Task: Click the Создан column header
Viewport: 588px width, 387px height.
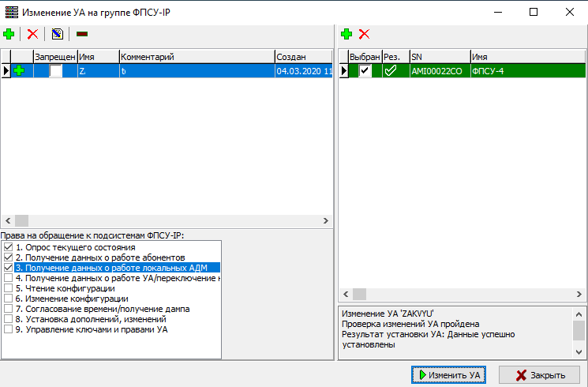Action: coord(302,57)
